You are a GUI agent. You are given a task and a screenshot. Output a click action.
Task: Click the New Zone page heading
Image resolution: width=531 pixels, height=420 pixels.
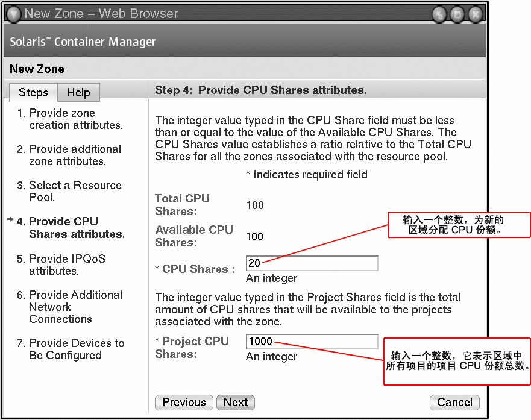pos(37,69)
